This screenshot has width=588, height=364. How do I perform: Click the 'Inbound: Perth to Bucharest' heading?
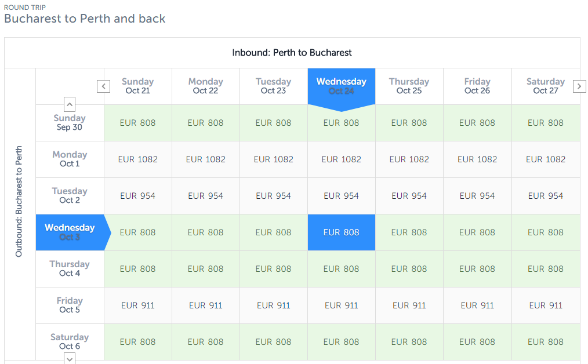click(292, 53)
